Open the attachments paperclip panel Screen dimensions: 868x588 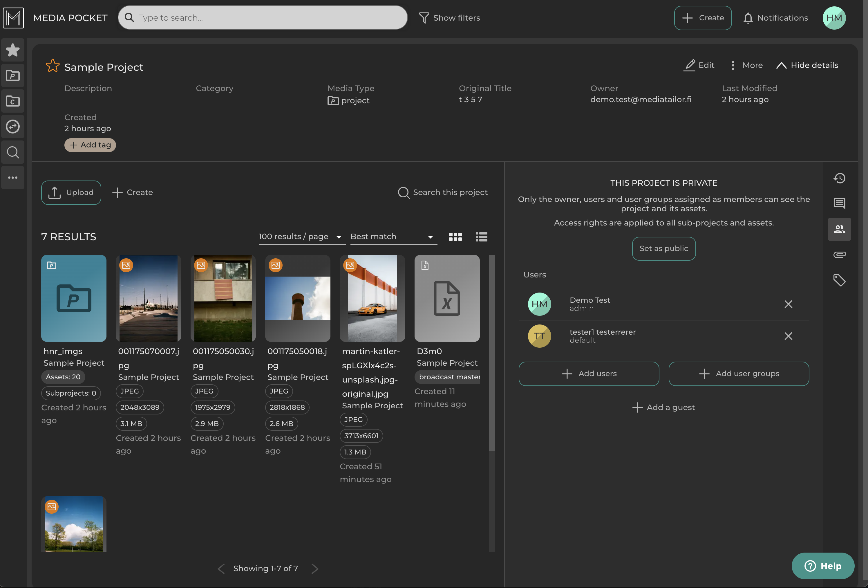(x=839, y=255)
